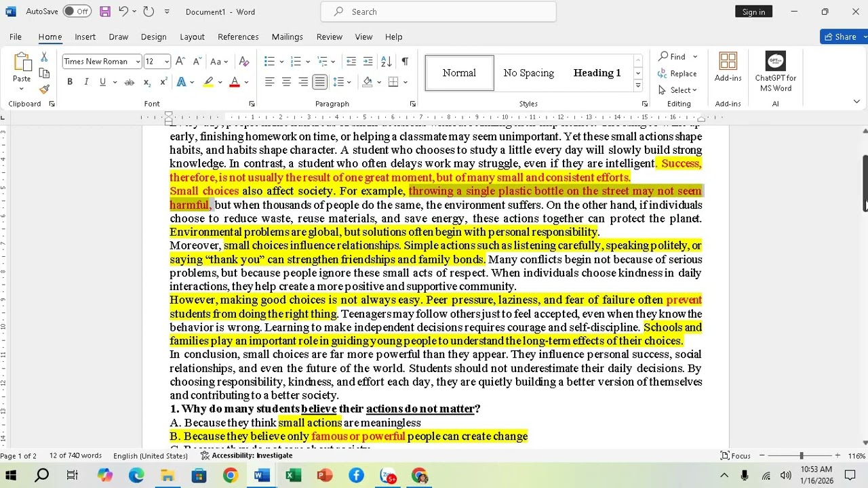The height and width of the screenshot is (488, 868).
Task: Toggle the AutoSave switch
Action: point(77,12)
